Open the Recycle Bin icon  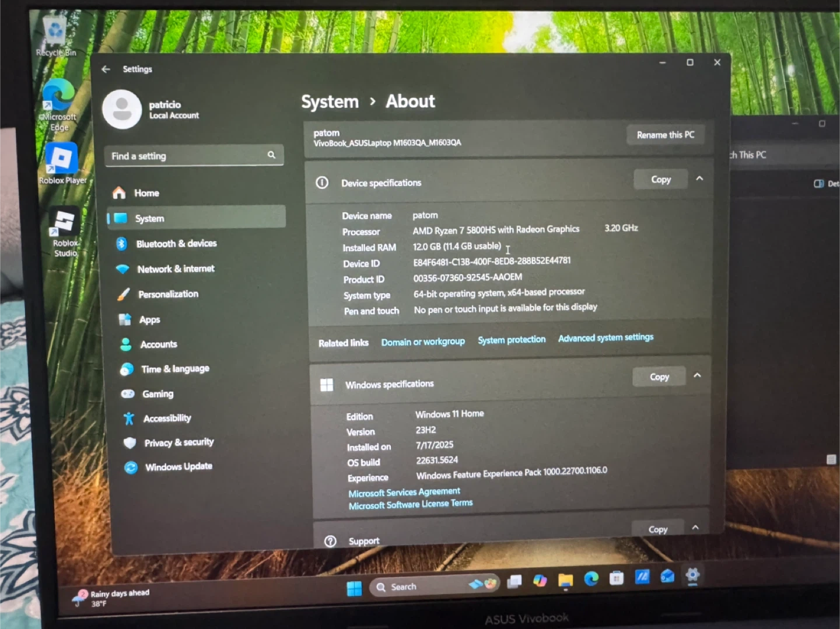[x=55, y=32]
